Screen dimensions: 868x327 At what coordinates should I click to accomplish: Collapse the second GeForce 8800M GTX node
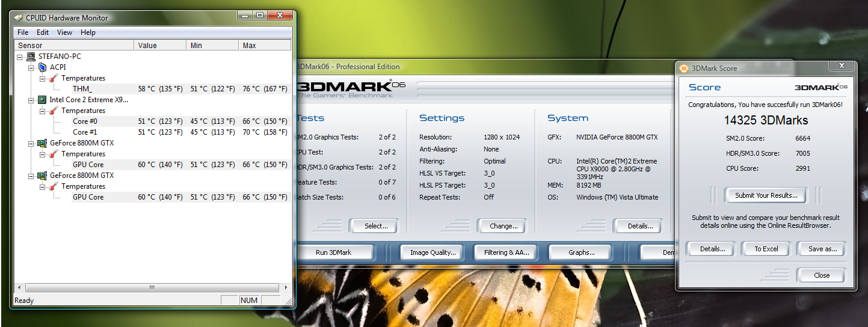[x=31, y=176]
